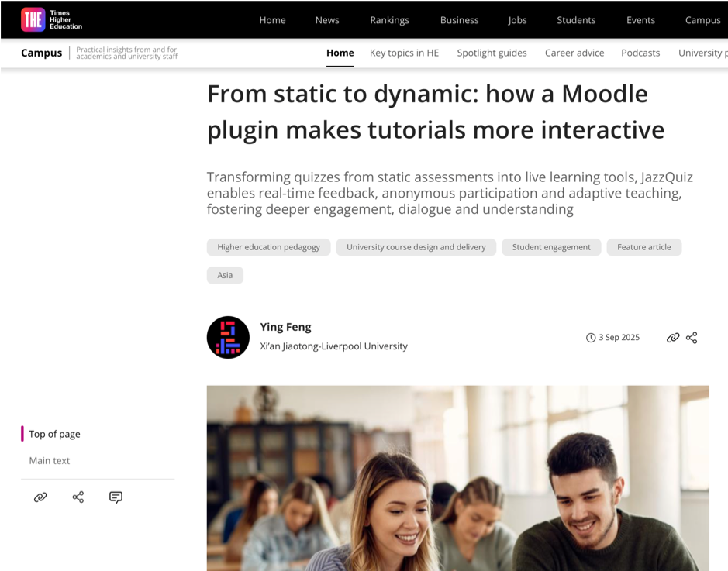
Task: Click the copy link icon in left sidebar
Action: (x=40, y=497)
